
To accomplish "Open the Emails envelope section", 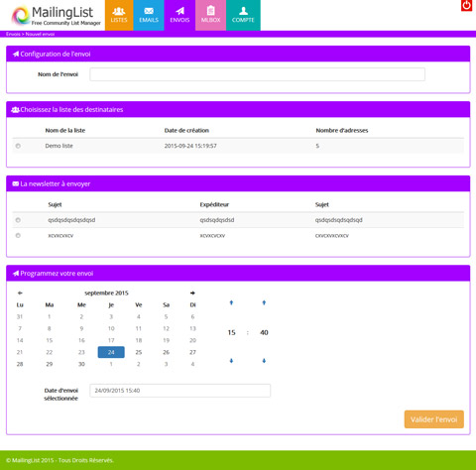I will pos(149,15).
